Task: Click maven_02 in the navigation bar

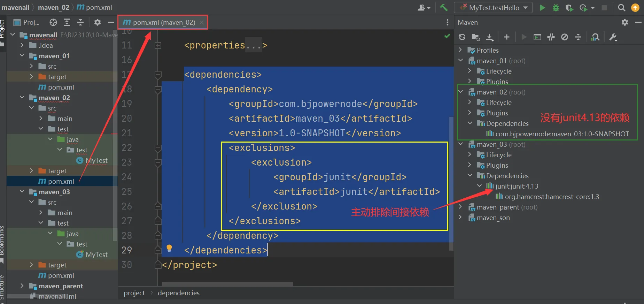Action: pos(54,7)
